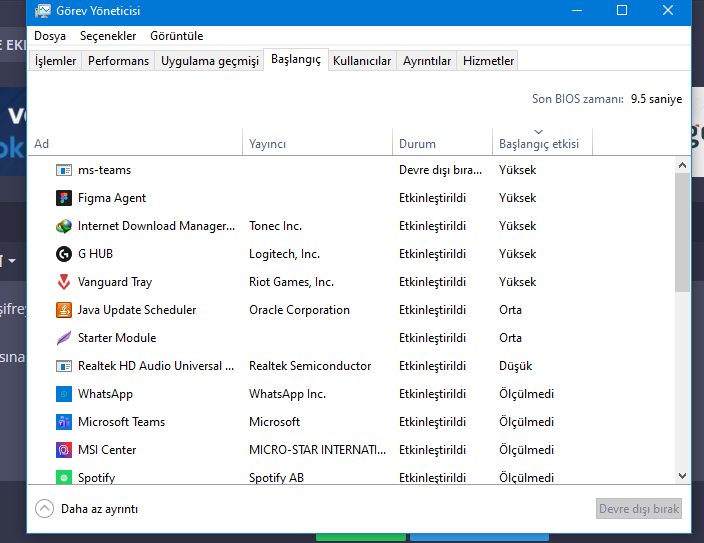Click Spotify AB publisher cell
This screenshot has width=704, height=543.
click(x=276, y=478)
